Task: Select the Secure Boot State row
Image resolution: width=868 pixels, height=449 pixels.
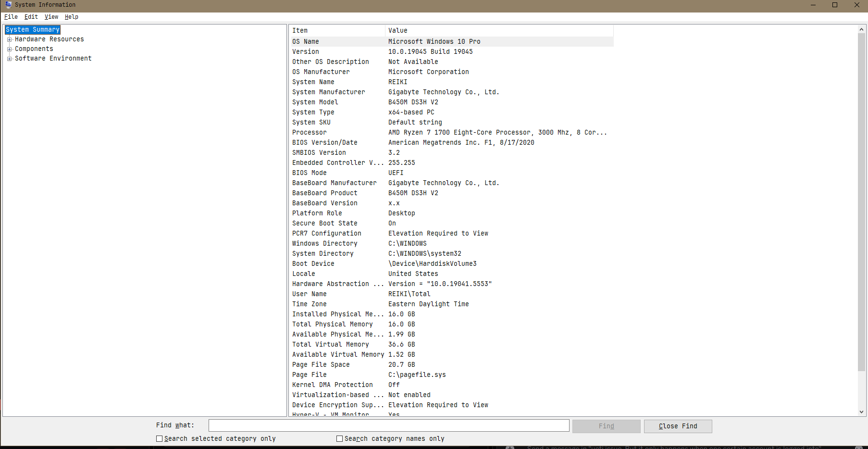Action: coord(451,224)
